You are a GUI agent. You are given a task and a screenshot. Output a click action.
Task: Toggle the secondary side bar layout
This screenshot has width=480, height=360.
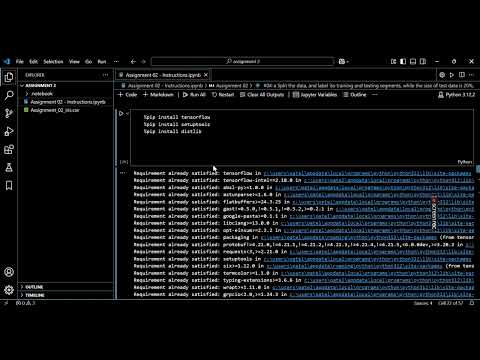[x=423, y=61]
